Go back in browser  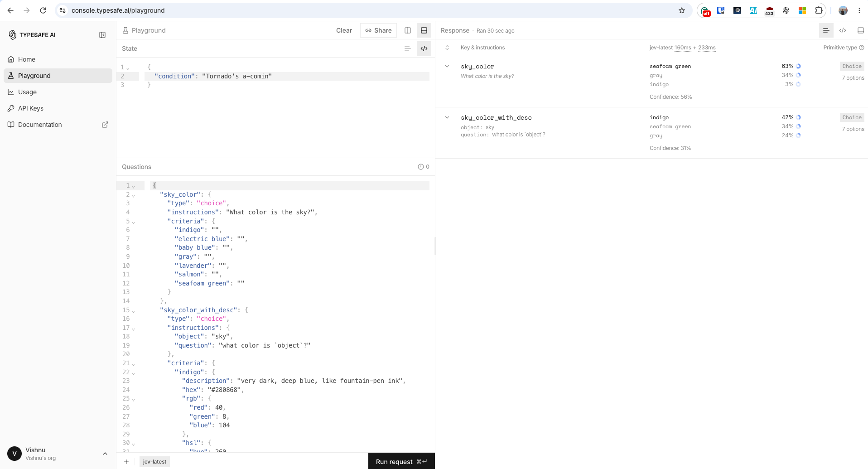pos(10,10)
